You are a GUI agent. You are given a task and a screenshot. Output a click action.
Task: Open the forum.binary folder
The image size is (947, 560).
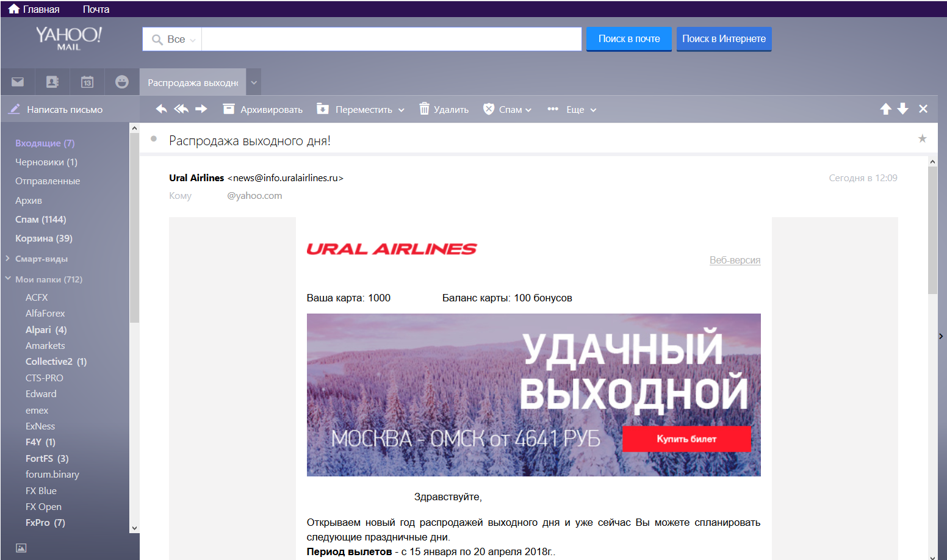pos(52,475)
